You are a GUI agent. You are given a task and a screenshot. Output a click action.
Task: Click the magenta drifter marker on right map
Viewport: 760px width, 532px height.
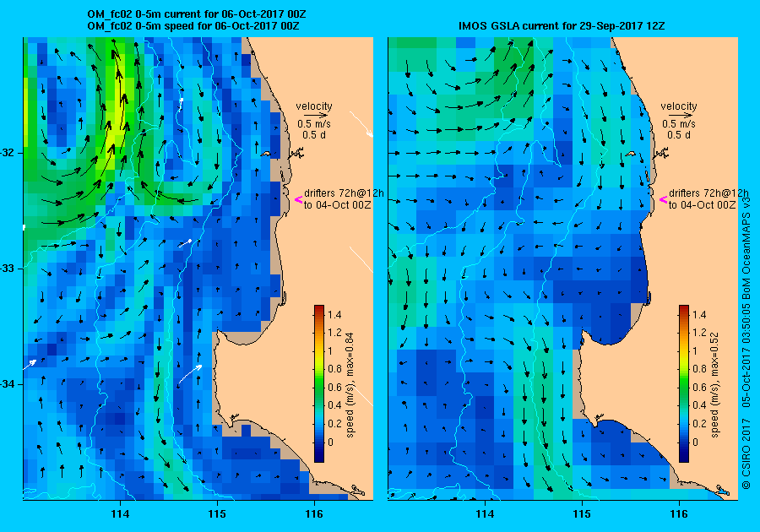tap(663, 199)
